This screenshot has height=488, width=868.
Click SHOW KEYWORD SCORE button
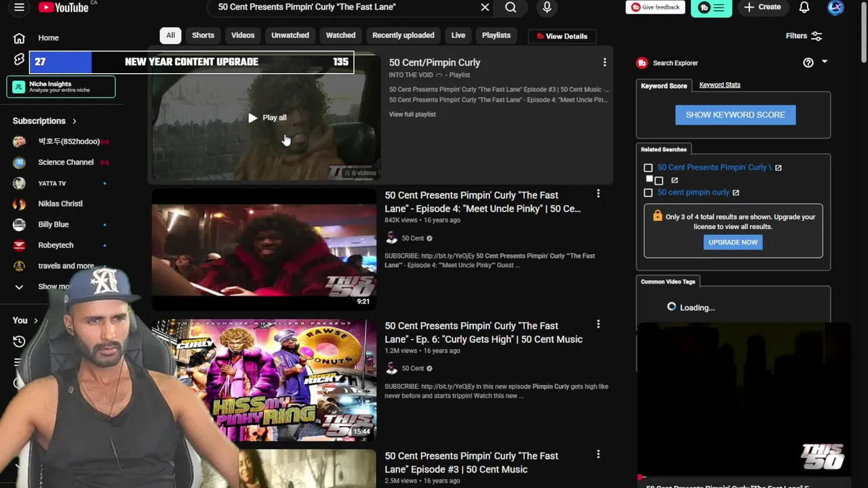click(735, 115)
